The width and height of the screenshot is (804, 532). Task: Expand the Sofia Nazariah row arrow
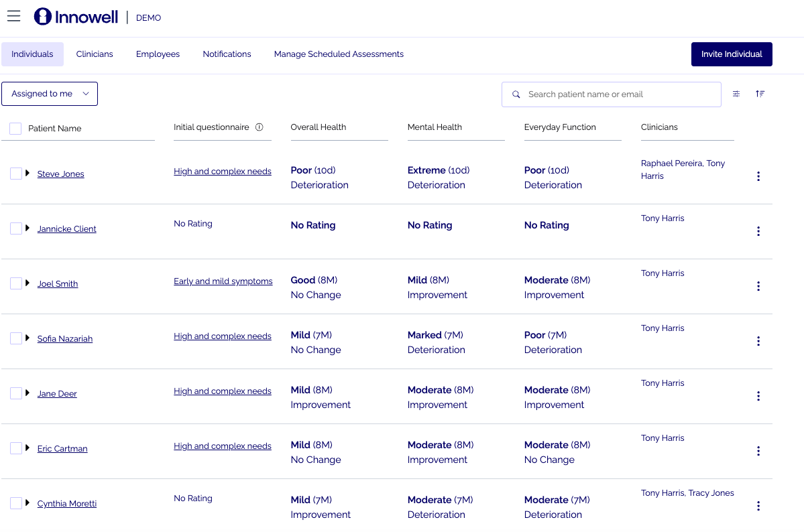[27, 337]
